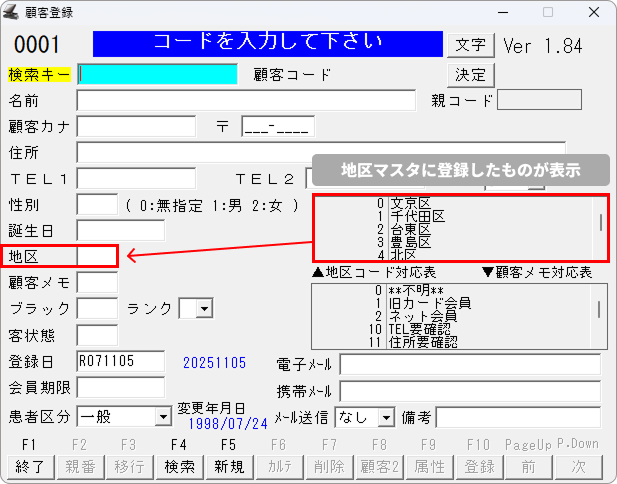Click the 顧客カナ input field
The width and height of the screenshot is (617, 484).
(x=136, y=126)
